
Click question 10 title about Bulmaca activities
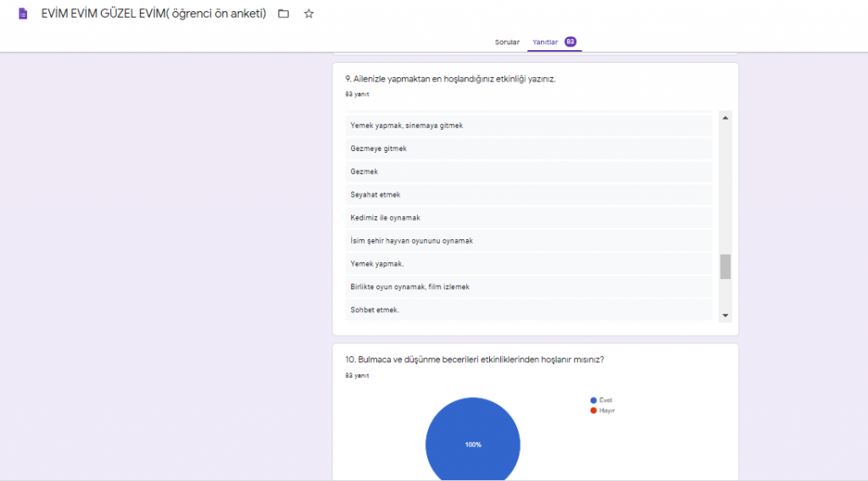pyautogui.click(x=474, y=360)
